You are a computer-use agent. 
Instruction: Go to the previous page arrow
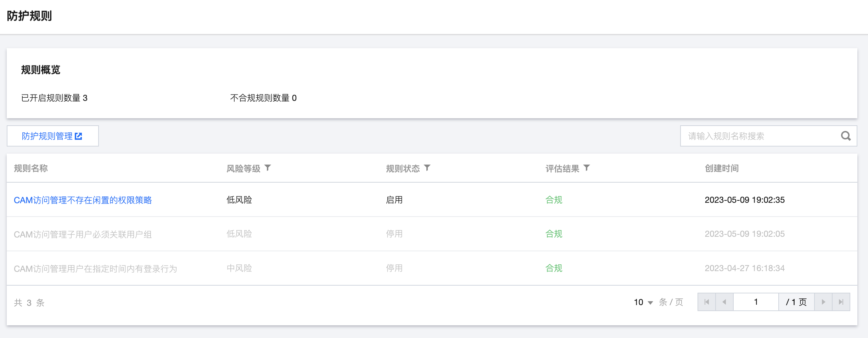pos(724,302)
